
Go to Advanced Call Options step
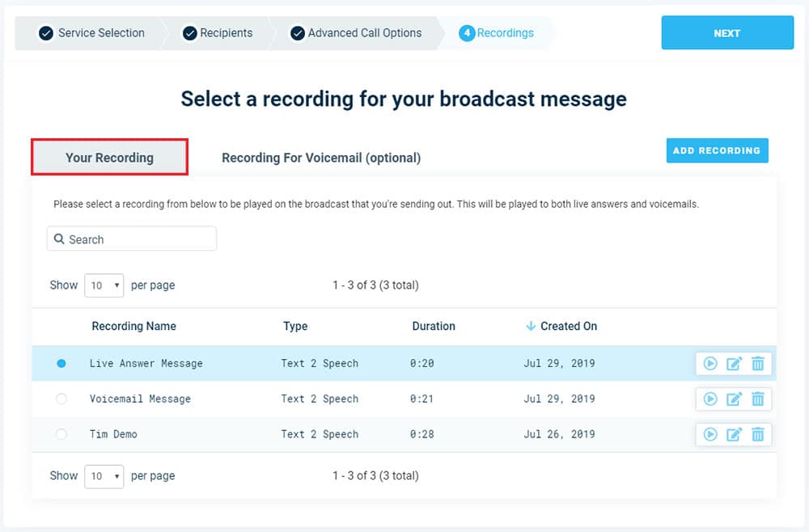coord(356,33)
